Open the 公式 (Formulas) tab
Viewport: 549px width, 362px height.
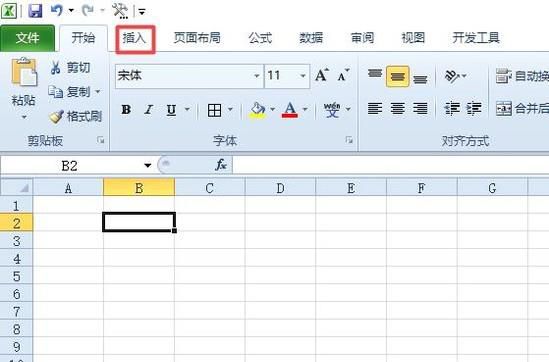[260, 38]
